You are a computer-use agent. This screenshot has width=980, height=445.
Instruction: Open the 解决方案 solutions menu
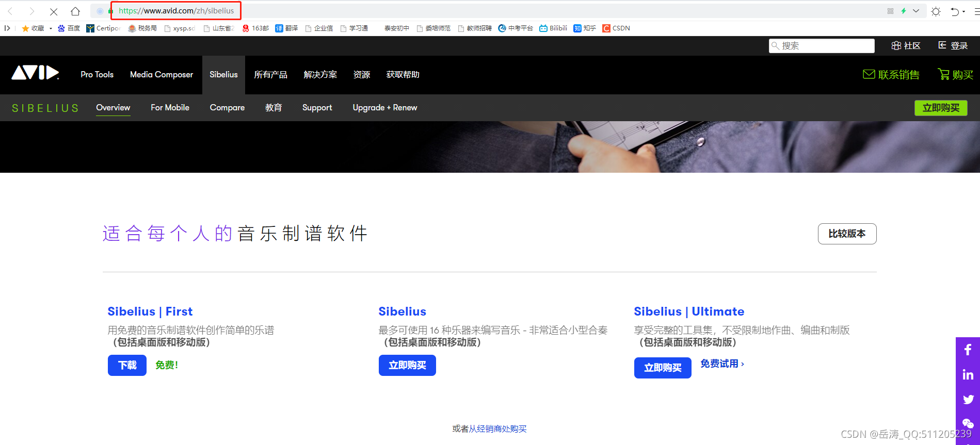tap(320, 75)
